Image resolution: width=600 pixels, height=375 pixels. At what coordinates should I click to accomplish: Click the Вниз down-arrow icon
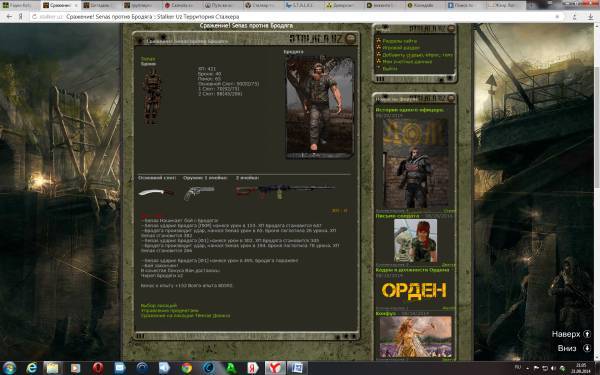click(x=587, y=348)
